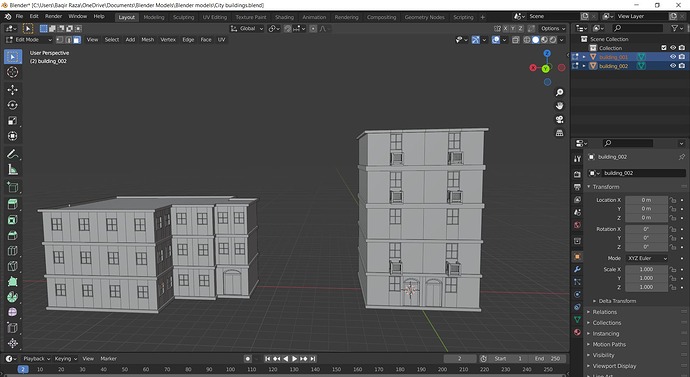Expand the Motion Paths panel
Viewport: 690px width, 377px height.
tap(609, 344)
